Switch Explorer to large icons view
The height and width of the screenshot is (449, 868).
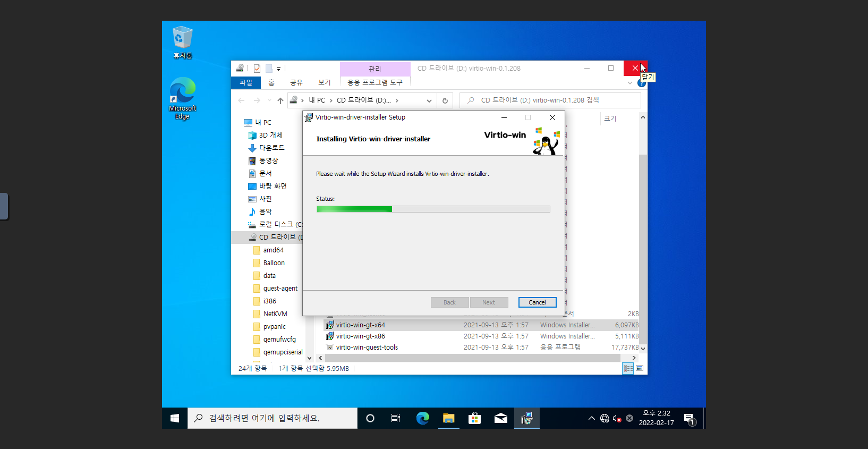coord(640,368)
